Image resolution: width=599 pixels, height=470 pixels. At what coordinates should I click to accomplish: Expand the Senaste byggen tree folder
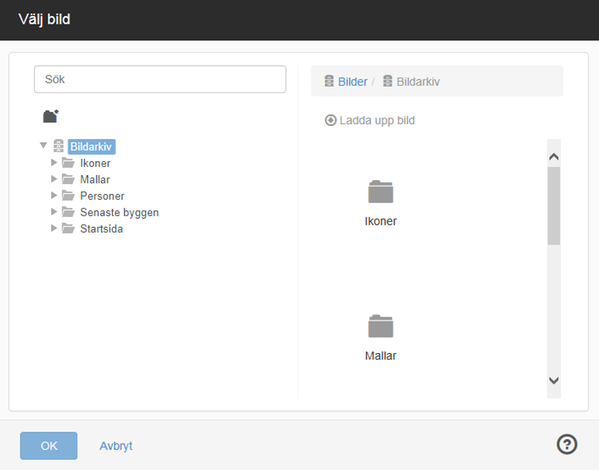(54, 212)
